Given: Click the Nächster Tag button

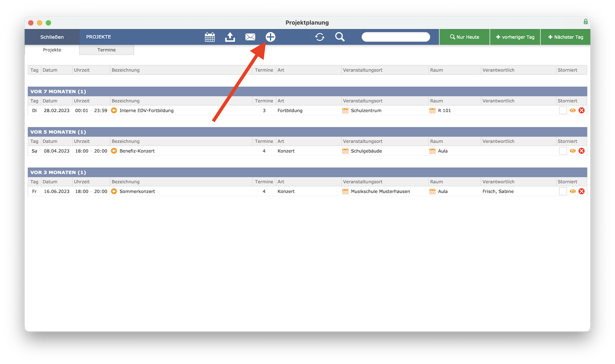Looking at the screenshot, I should pyautogui.click(x=566, y=37).
